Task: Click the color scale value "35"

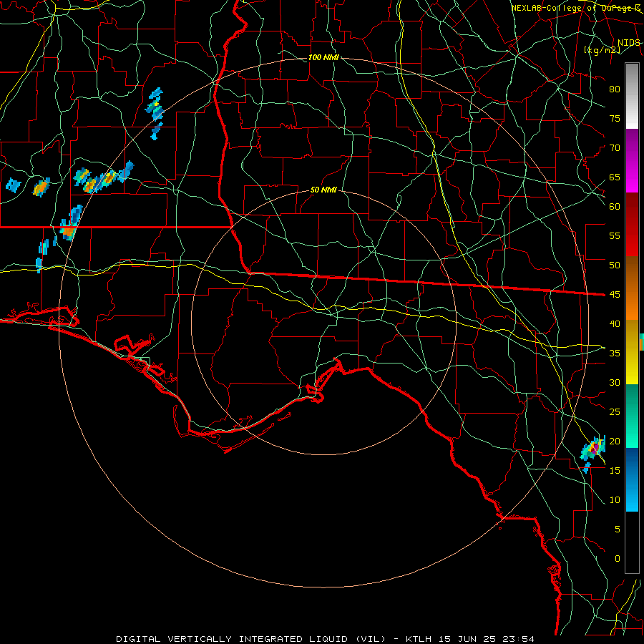Action: (x=615, y=353)
